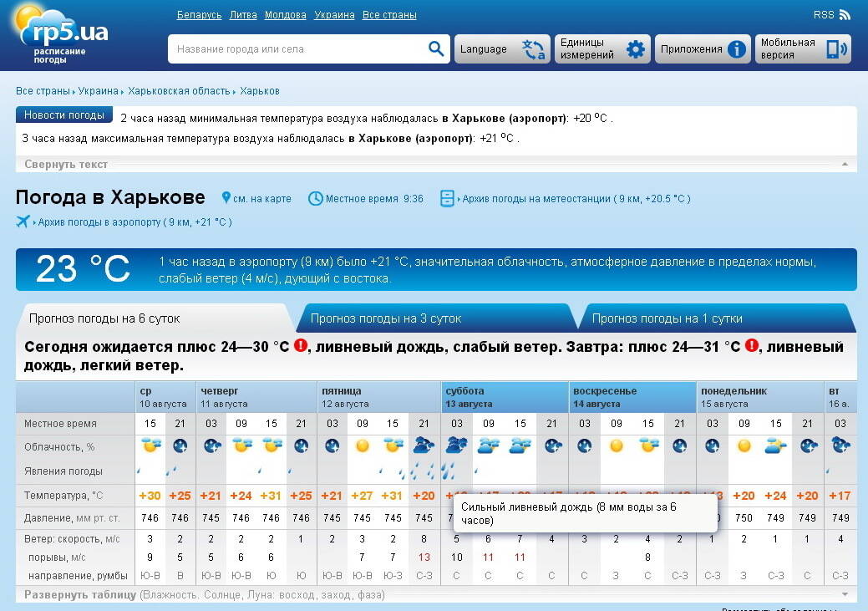
Task: Click the Новости погоды button
Action: pyautogui.click(x=64, y=115)
